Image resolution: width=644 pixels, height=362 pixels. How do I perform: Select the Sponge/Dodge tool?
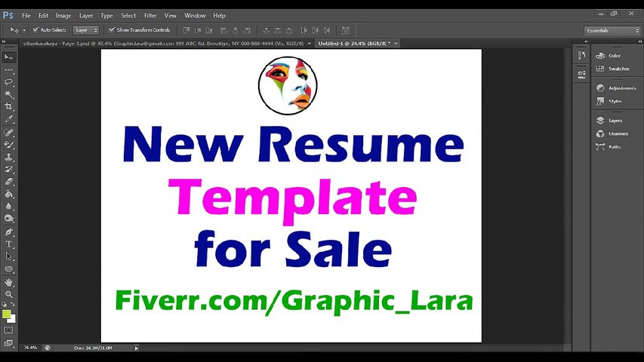click(x=8, y=219)
